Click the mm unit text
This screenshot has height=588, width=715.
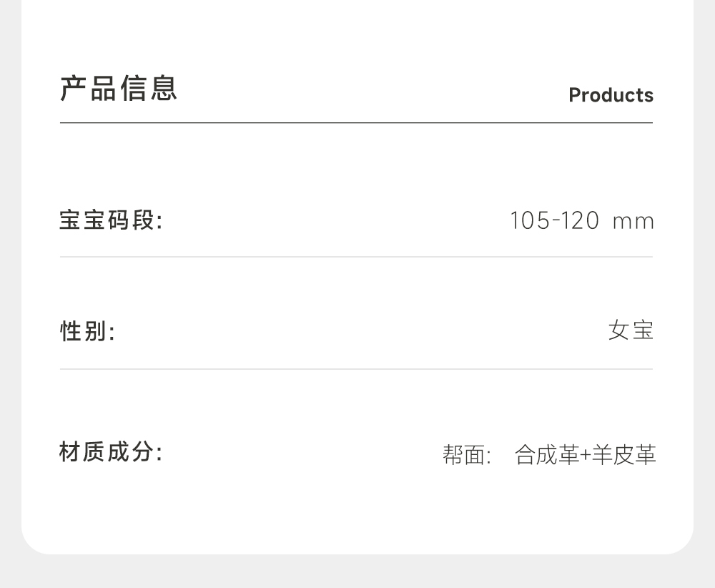point(633,221)
